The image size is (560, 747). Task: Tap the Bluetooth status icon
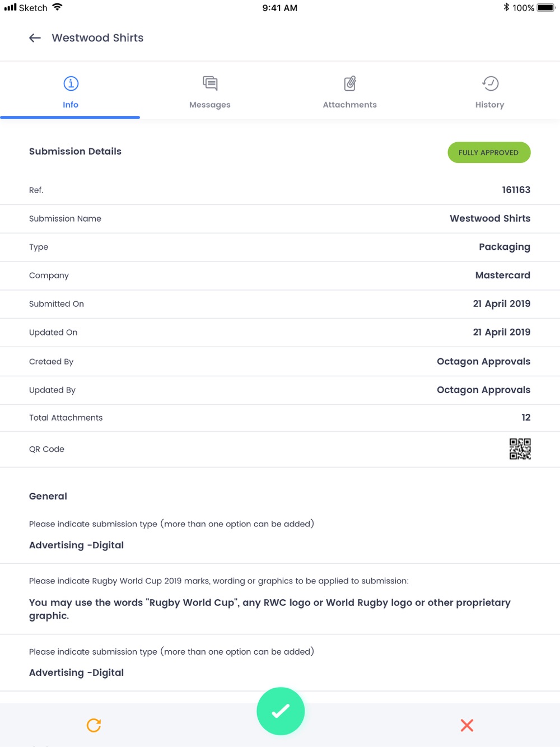pyautogui.click(x=506, y=8)
